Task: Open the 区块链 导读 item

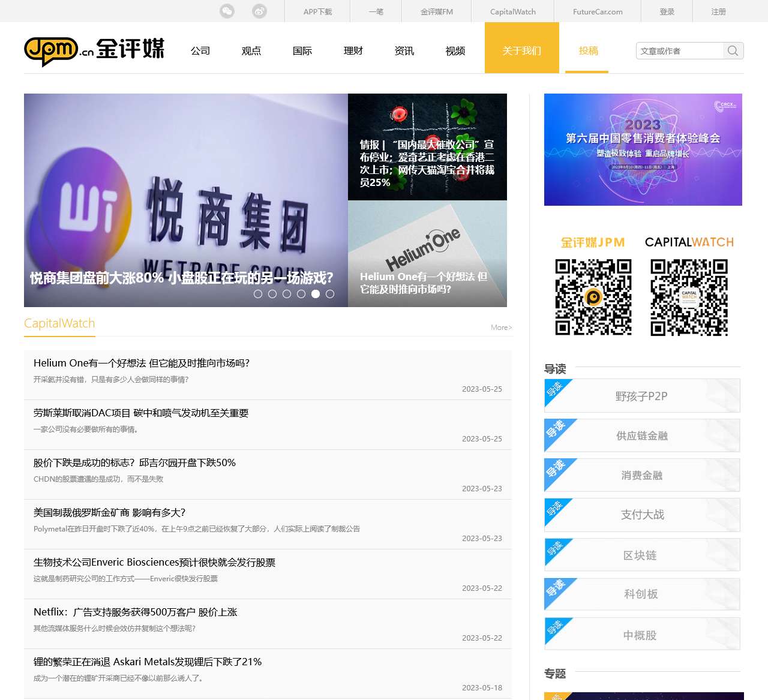Action: pyautogui.click(x=641, y=555)
